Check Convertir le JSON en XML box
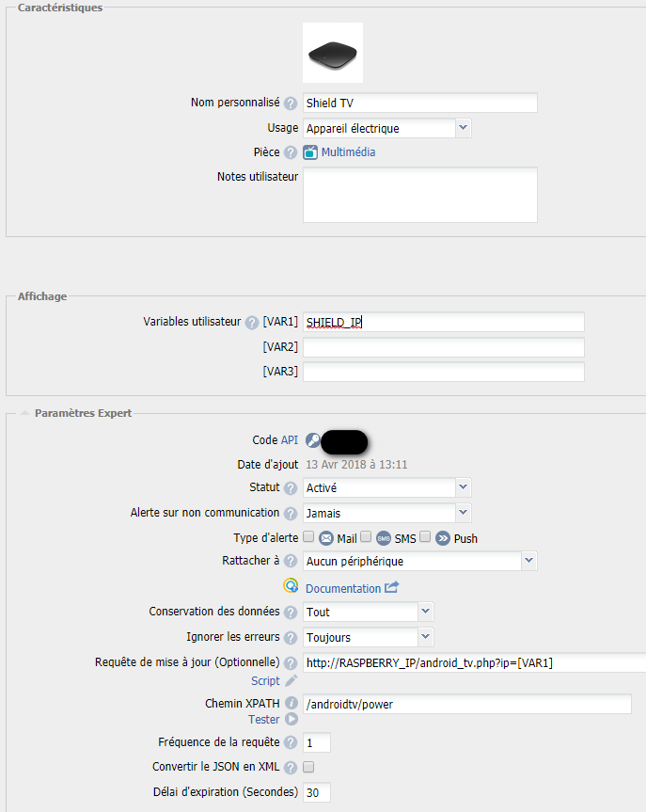This screenshot has height=812, width=646. click(308, 767)
